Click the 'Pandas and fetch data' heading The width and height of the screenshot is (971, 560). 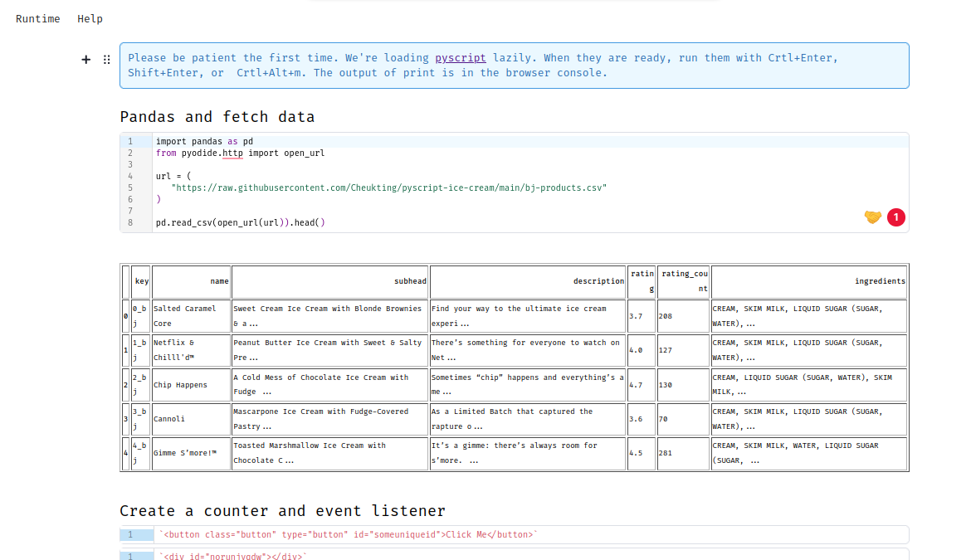[x=217, y=117]
